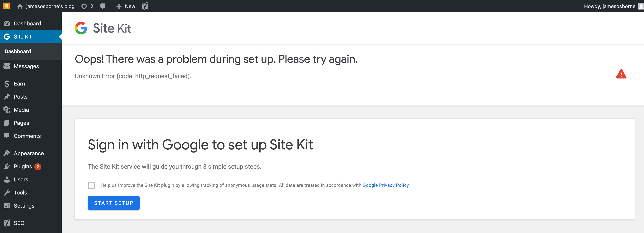
Task: Open the SEO menu item
Action: coord(31,223)
